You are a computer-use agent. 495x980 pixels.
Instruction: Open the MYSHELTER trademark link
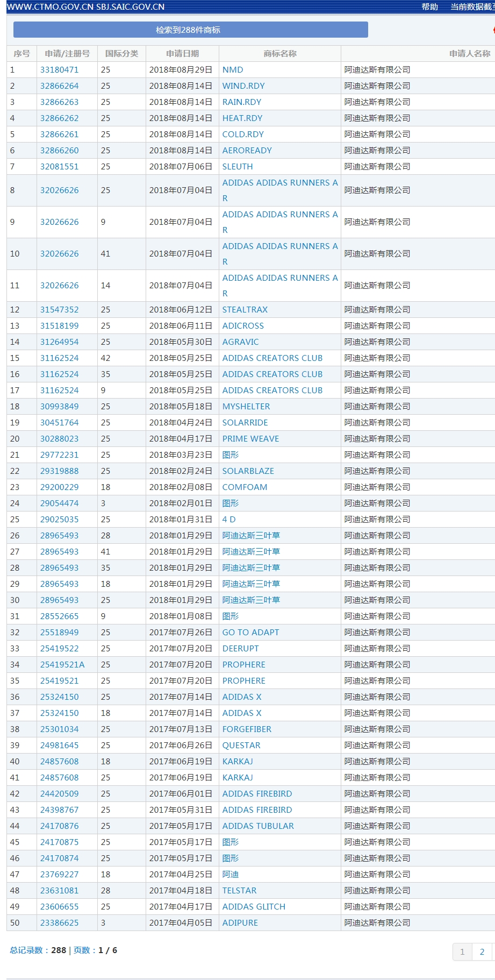pyautogui.click(x=246, y=407)
